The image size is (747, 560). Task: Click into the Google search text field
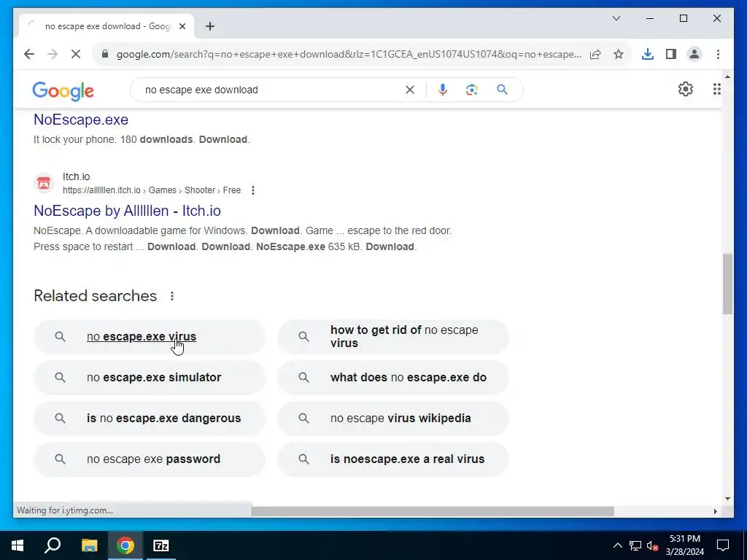pos(271,90)
